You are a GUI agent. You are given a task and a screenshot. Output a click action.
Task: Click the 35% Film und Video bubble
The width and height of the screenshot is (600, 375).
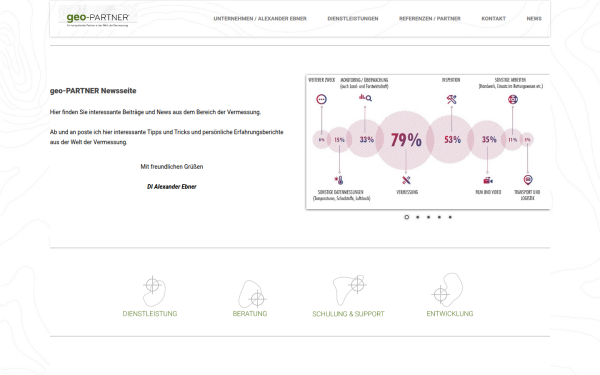pos(488,140)
